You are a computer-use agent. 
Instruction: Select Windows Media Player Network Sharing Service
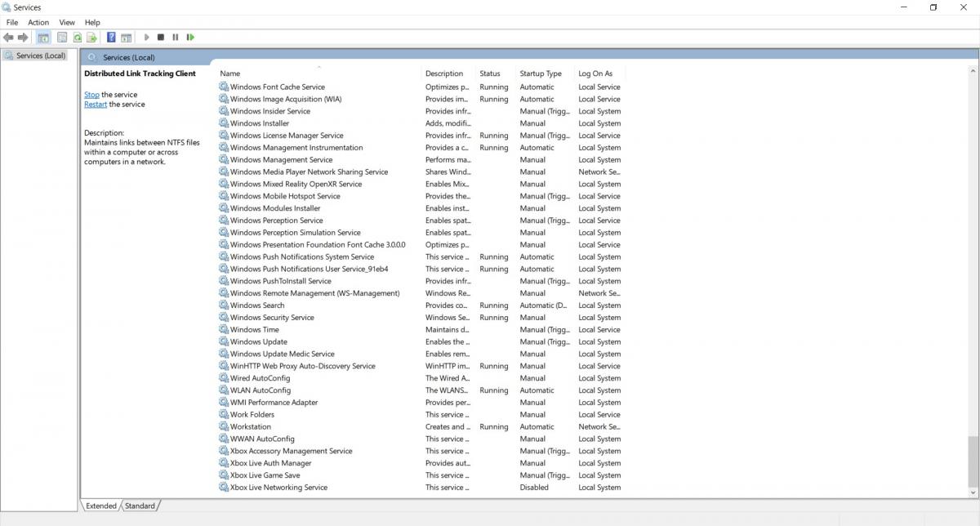[421, 172]
